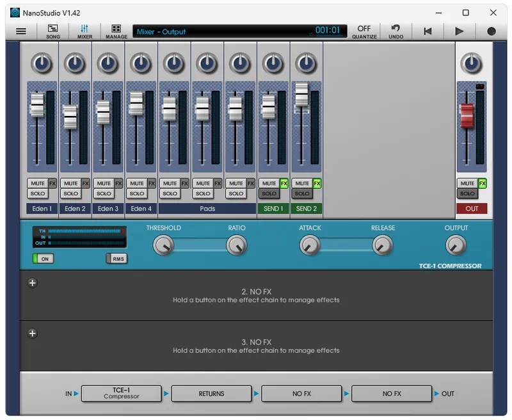Viewport: 512px width, 420px height.
Task: Open the green FX of SEND 1
Action: (284, 183)
